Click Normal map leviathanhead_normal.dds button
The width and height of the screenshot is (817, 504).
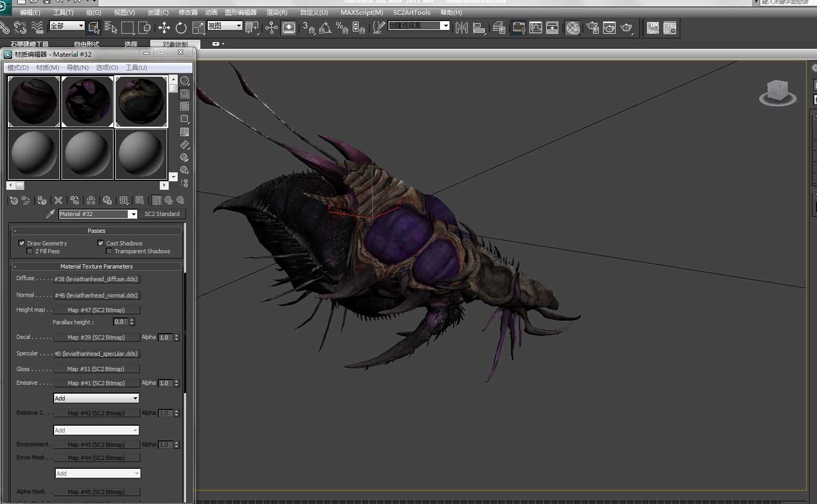tap(97, 295)
